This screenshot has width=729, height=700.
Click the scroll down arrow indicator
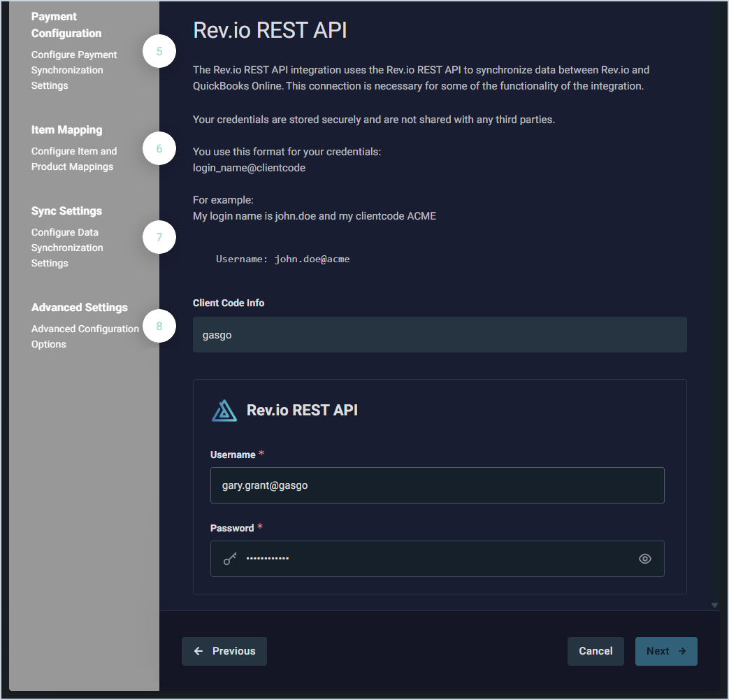click(714, 605)
